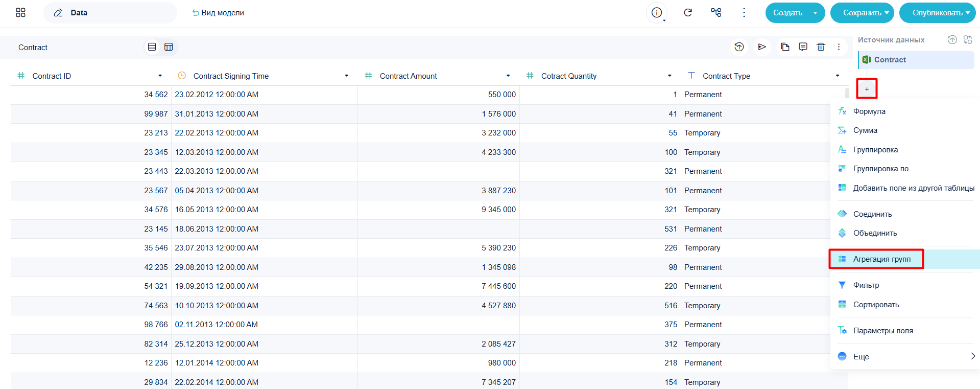Go back via Вид модели link
The width and height of the screenshot is (980, 389).
click(x=218, y=13)
